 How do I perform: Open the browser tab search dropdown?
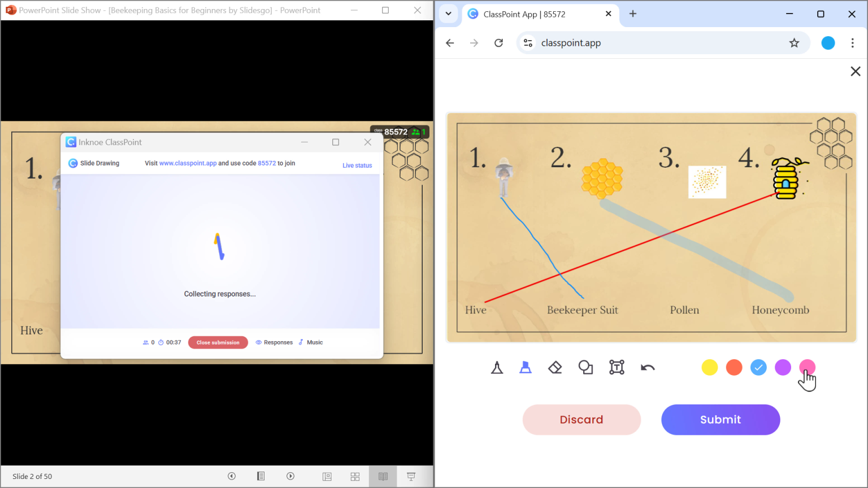448,14
